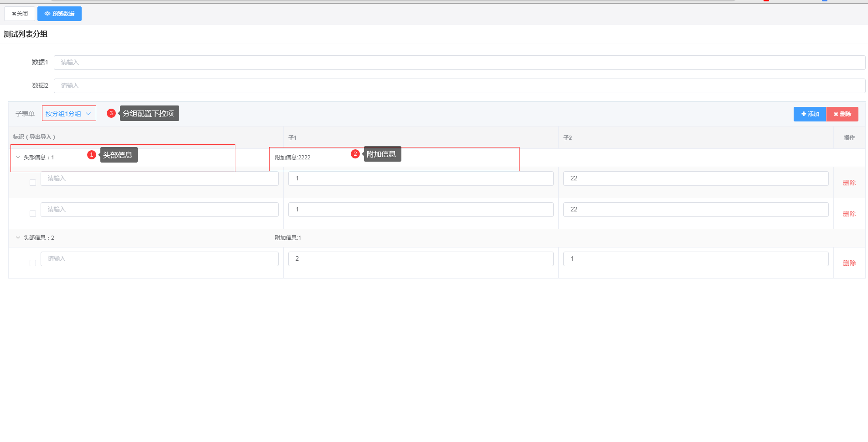This screenshot has height=442, width=868.
Task: Collapse the 头部信息：1 group
Action: (18, 158)
